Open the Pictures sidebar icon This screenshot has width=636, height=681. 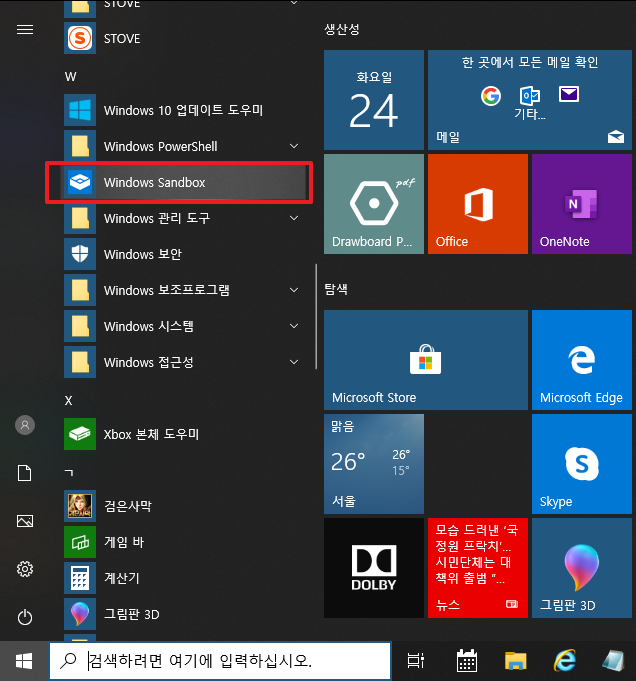[25, 521]
